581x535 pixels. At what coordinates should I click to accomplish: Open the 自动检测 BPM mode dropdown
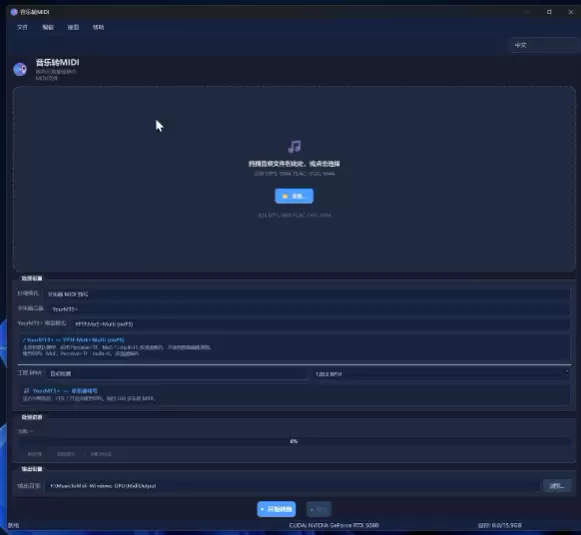pyautogui.click(x=177, y=373)
